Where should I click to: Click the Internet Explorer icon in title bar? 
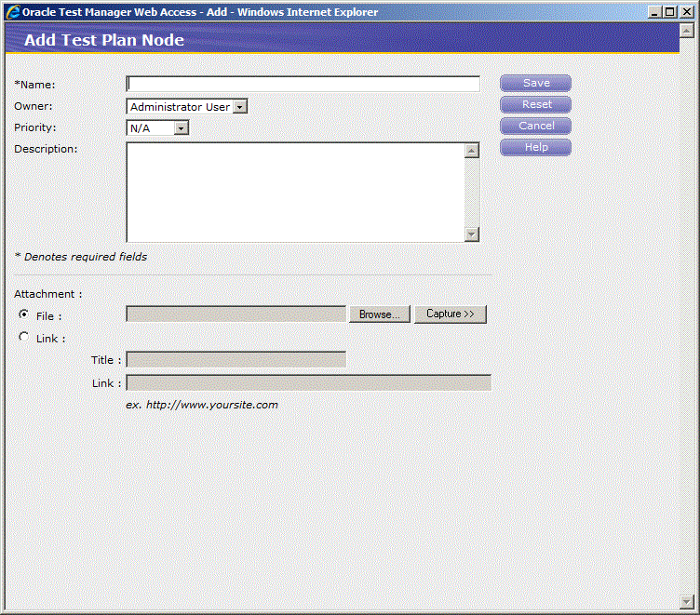12,12
